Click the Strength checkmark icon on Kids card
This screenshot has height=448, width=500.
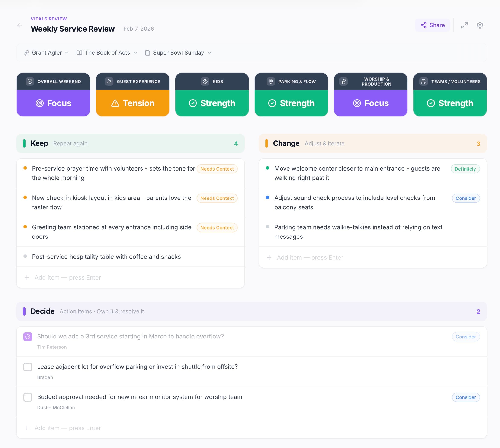pyautogui.click(x=193, y=103)
